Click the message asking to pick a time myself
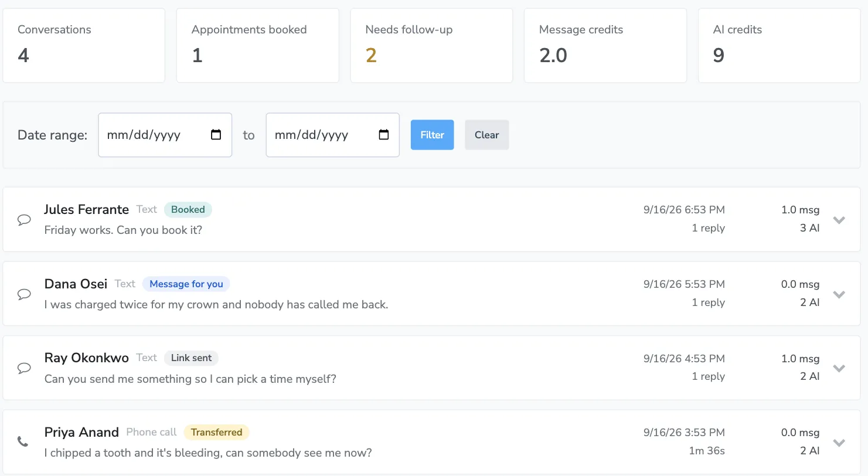 pos(190,379)
